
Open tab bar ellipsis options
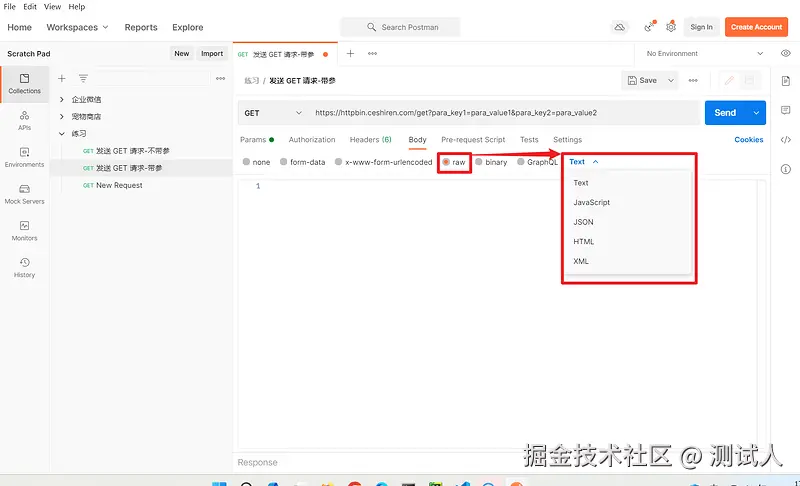(372, 54)
